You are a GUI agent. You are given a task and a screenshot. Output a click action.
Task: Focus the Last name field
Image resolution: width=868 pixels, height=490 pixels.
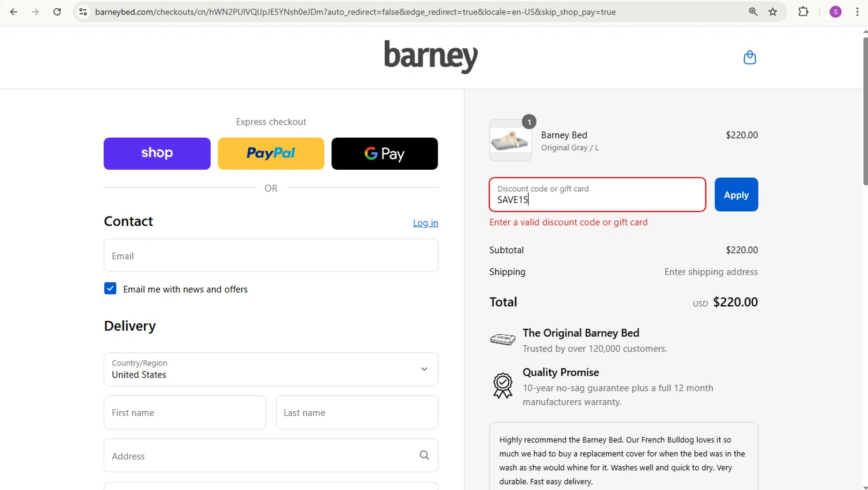point(357,412)
